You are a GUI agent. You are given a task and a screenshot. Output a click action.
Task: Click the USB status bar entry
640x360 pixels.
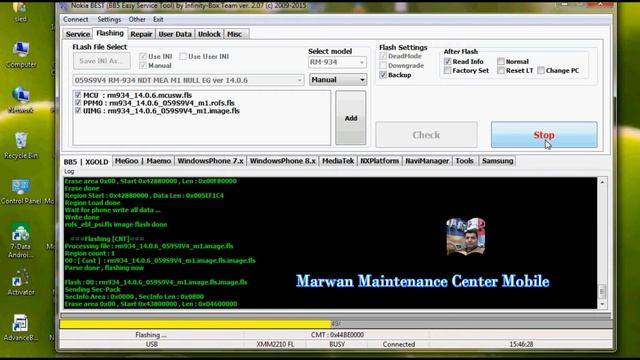tap(151, 344)
